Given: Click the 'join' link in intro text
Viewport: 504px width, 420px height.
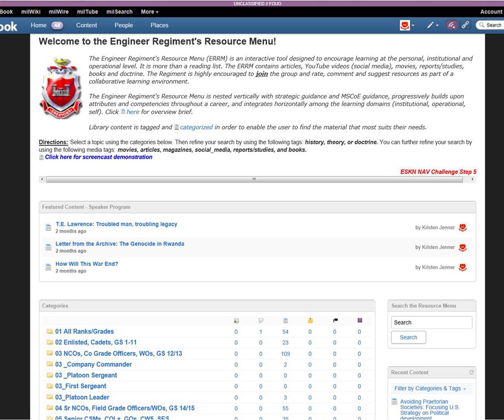Looking at the screenshot, I should tap(262, 74).
